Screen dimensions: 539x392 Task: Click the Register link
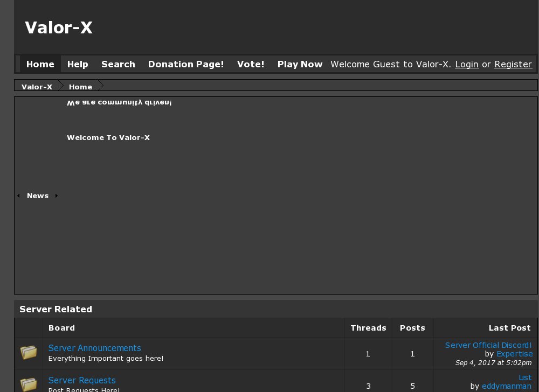(513, 64)
